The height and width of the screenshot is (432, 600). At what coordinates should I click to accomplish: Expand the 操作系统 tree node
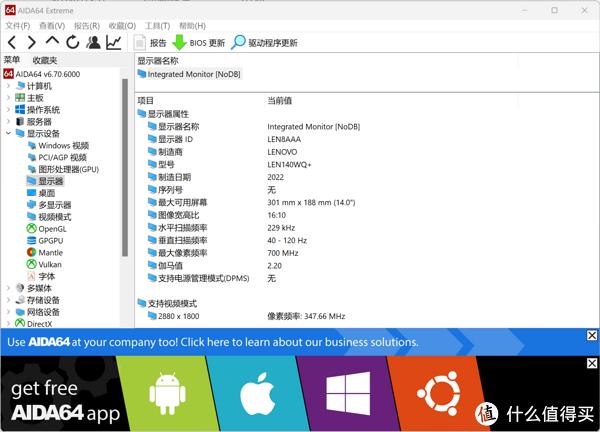[8, 109]
